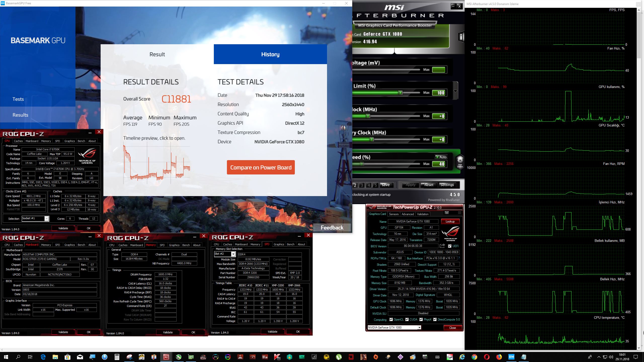
Task: Open Advanced tab in GPU-Z
Action: (408, 214)
